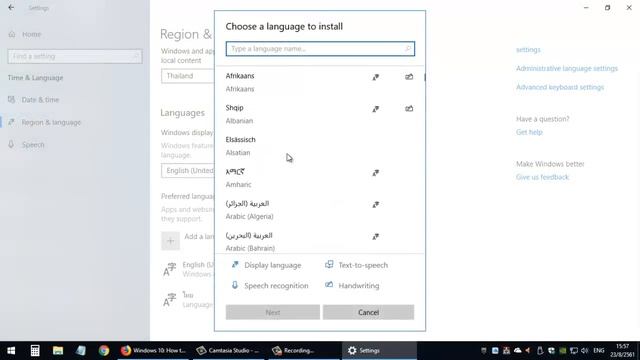Click the search magnifier icon in dialog

[408, 49]
